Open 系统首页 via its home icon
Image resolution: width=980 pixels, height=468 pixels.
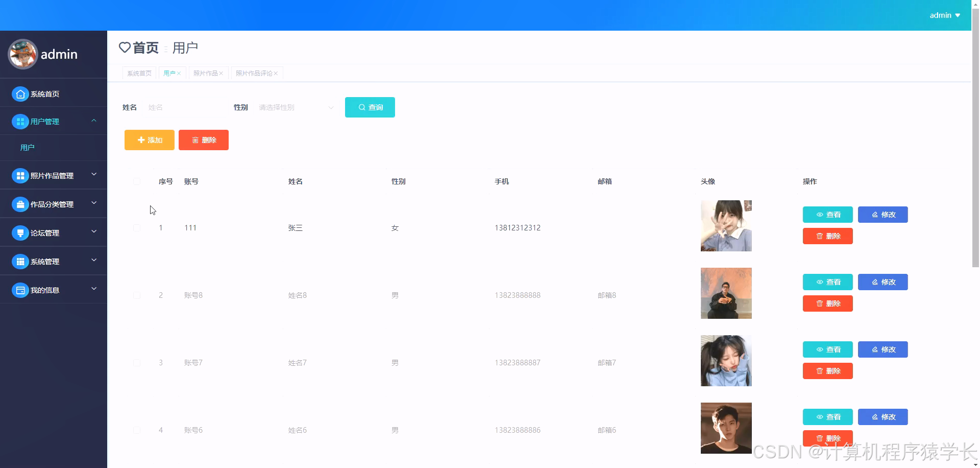(x=20, y=94)
